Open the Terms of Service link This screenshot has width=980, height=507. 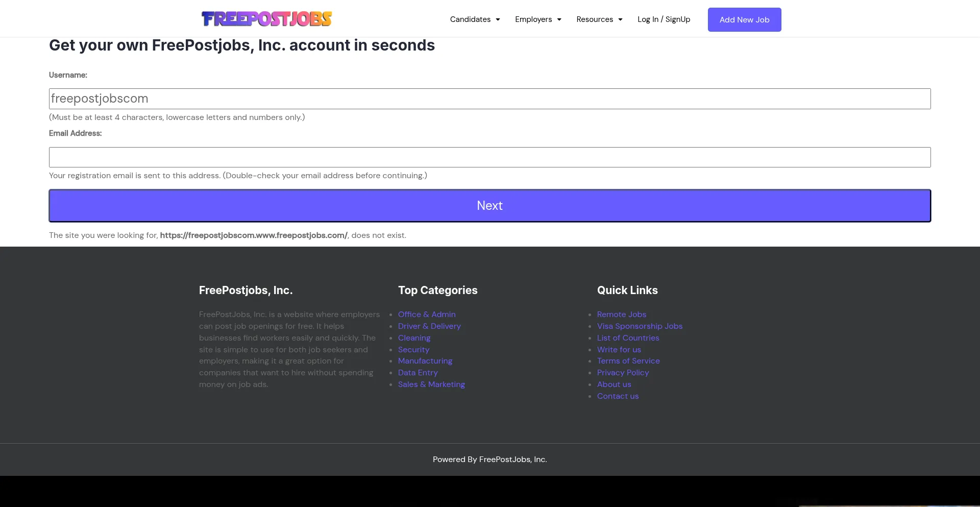click(x=628, y=361)
